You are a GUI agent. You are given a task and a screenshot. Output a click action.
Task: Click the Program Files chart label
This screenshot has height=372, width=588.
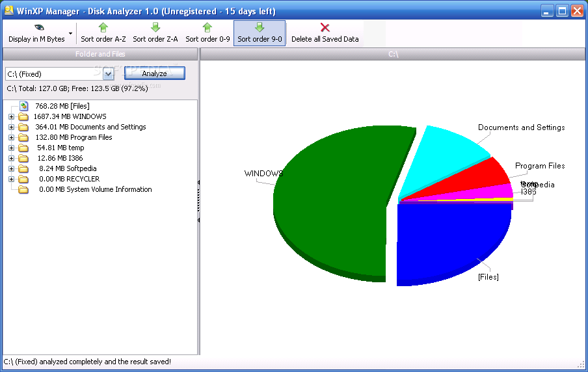(x=540, y=166)
